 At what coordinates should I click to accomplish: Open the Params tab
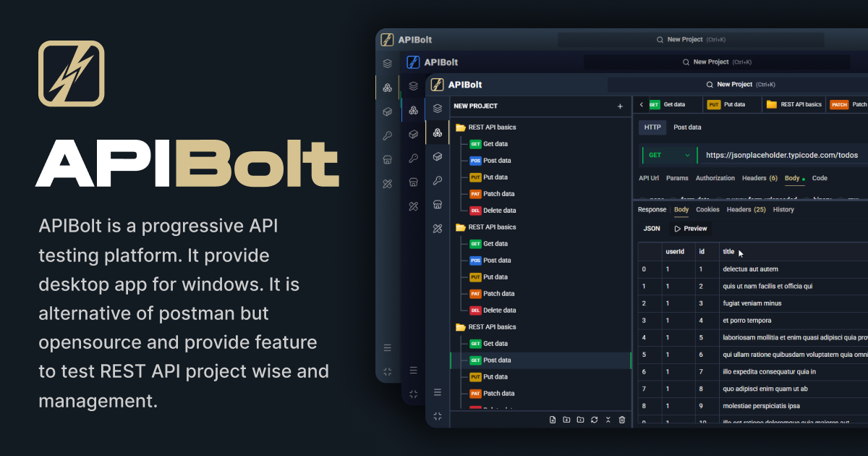point(677,178)
